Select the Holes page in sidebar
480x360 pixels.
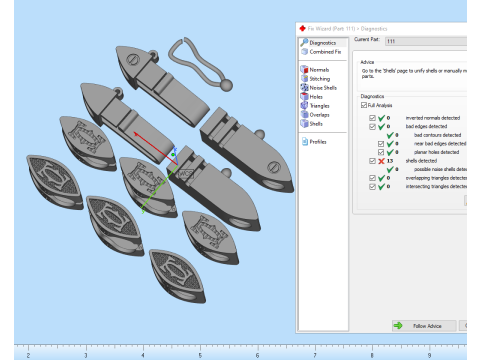click(312, 97)
